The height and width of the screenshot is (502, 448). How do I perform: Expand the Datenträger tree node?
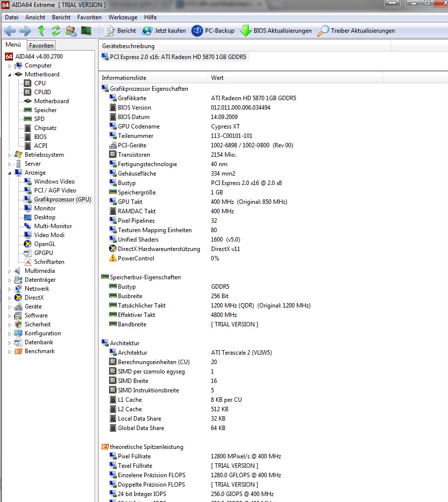9,280
